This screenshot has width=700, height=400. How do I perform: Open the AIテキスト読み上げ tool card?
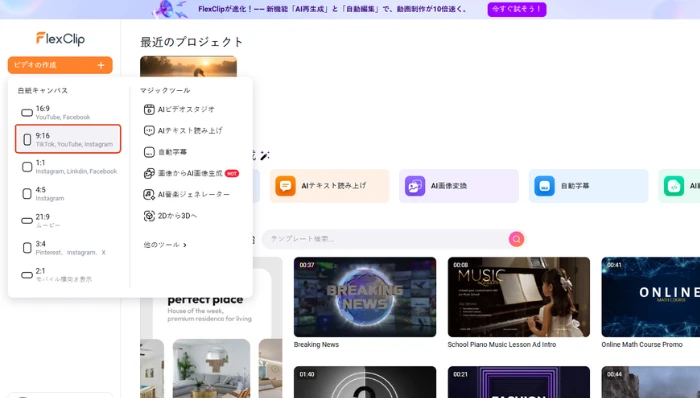click(x=329, y=186)
